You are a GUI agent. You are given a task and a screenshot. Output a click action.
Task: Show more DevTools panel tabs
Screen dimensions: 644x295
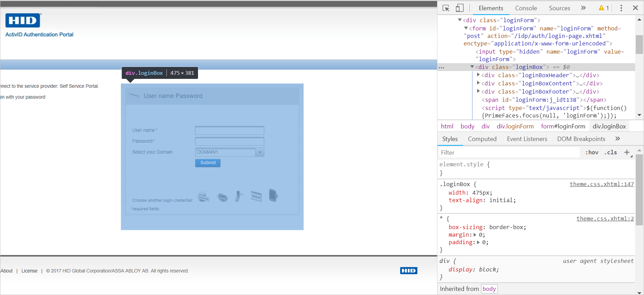pos(583,8)
